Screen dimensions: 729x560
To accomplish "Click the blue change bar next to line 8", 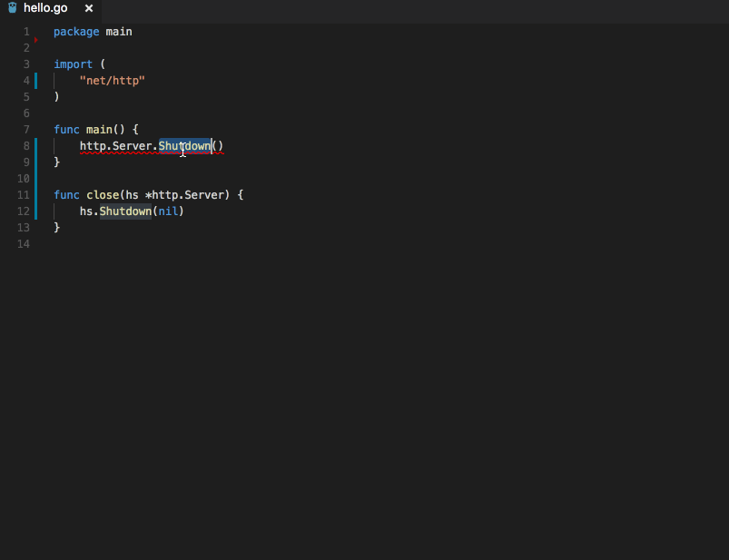I will 34,145.
